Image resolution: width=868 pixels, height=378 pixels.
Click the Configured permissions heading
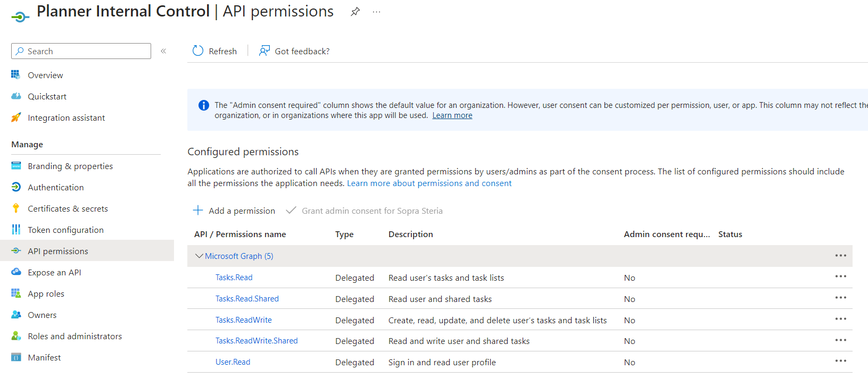[243, 152]
